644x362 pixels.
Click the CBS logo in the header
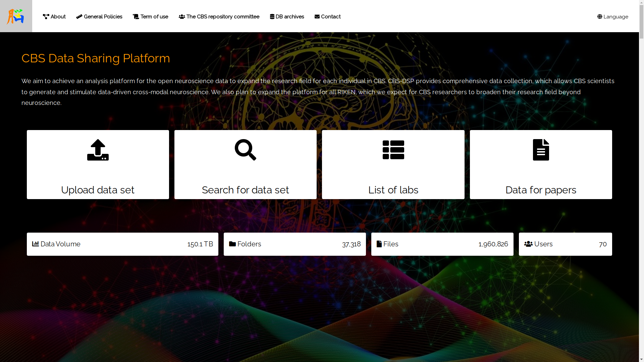pyautogui.click(x=16, y=16)
